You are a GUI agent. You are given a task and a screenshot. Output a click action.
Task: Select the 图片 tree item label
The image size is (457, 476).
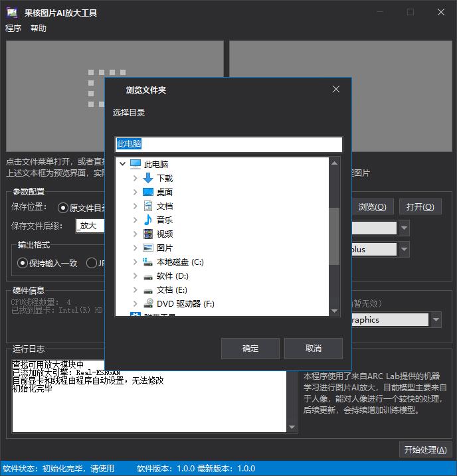point(165,248)
